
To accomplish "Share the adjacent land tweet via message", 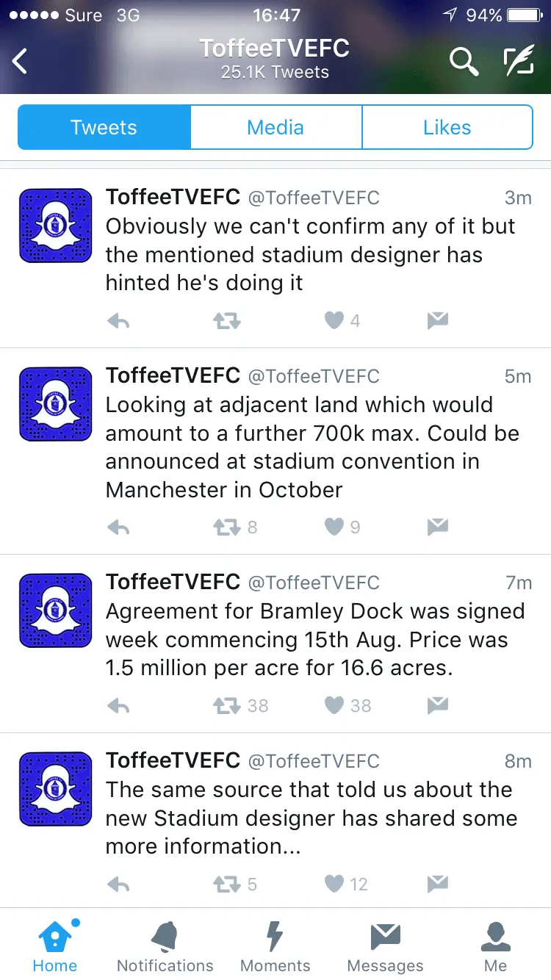I will click(438, 527).
